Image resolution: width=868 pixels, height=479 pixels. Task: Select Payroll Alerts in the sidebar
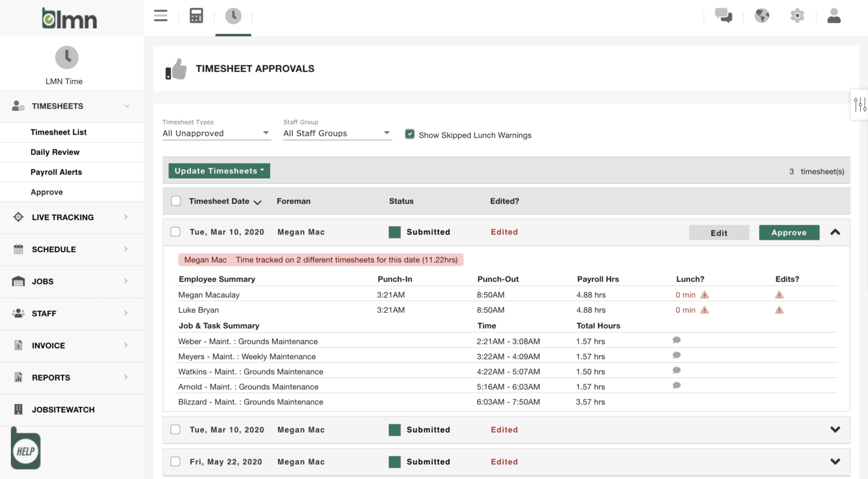tap(55, 172)
